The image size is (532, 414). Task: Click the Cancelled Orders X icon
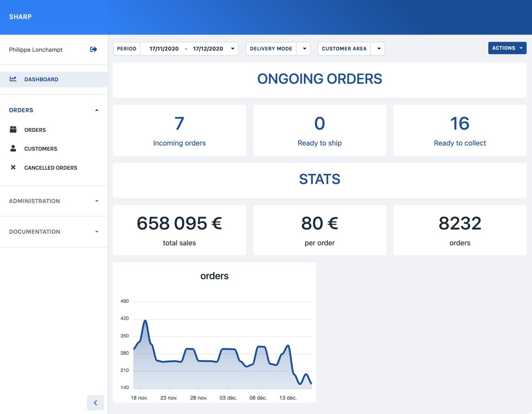[x=13, y=167]
